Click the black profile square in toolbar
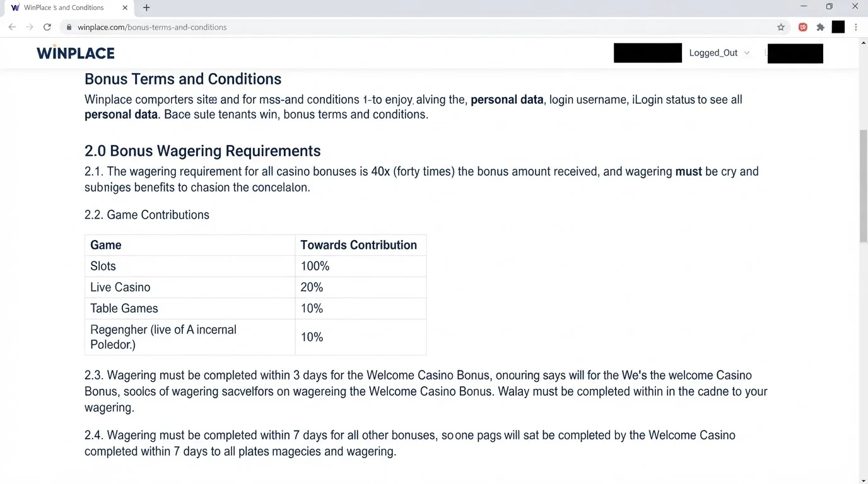The width and height of the screenshot is (868, 484). pos(838,27)
